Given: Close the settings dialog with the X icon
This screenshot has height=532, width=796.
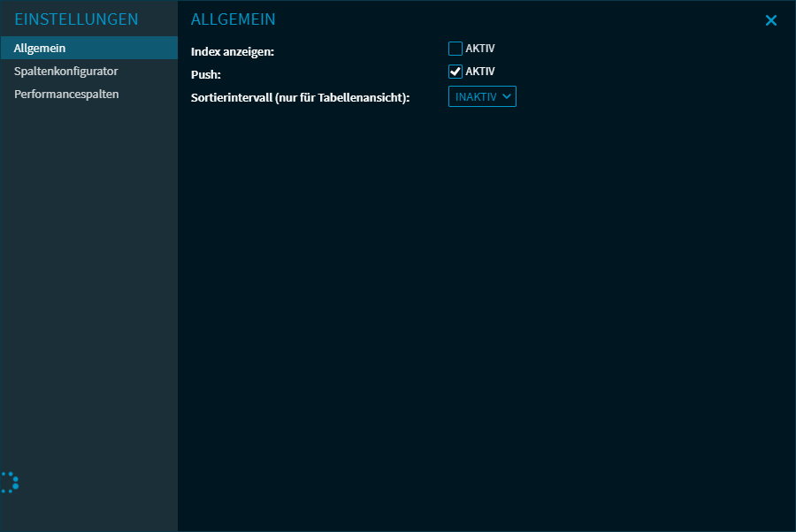Looking at the screenshot, I should pos(770,20).
